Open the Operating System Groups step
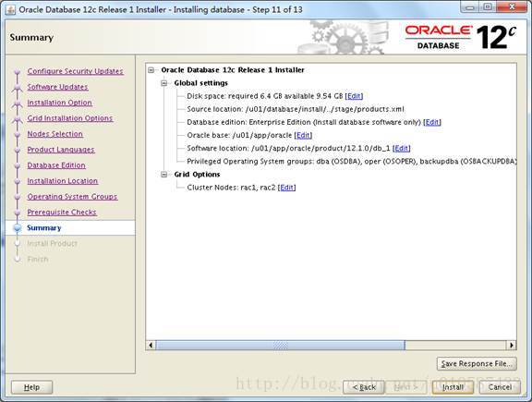Image resolution: width=532 pixels, height=402 pixels. 72,197
